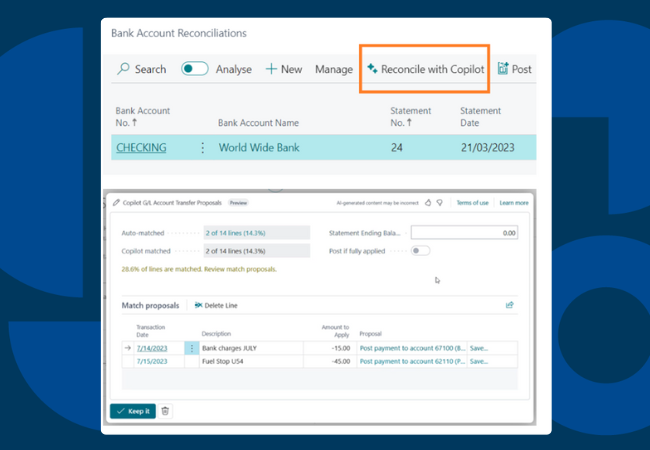Sort by Statement No. column header
This screenshot has height=450, width=650.
(410, 116)
